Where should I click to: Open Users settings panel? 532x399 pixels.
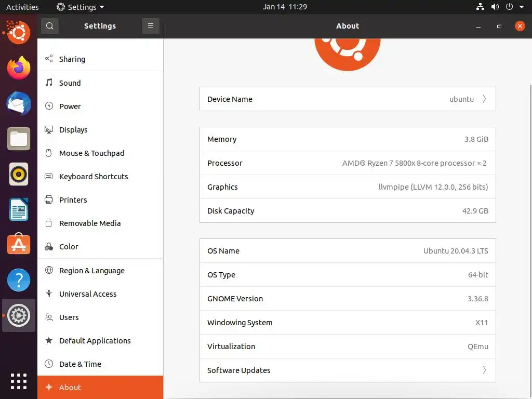100,317
